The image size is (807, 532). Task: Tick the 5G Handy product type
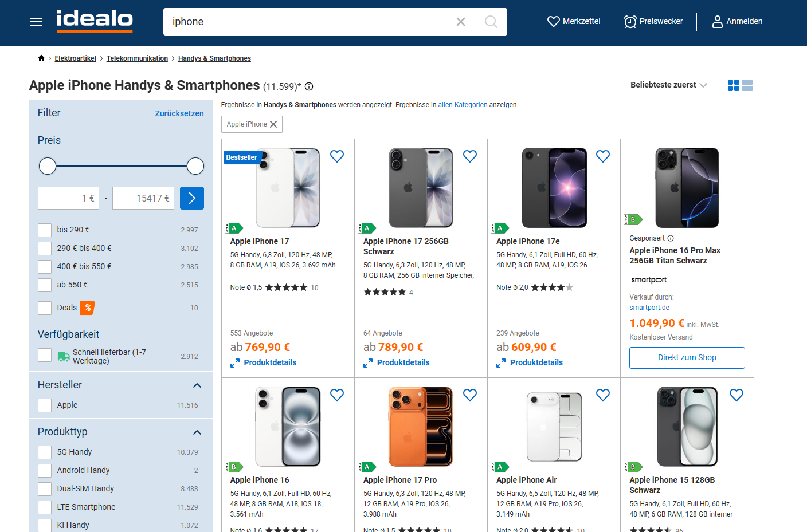coord(45,452)
